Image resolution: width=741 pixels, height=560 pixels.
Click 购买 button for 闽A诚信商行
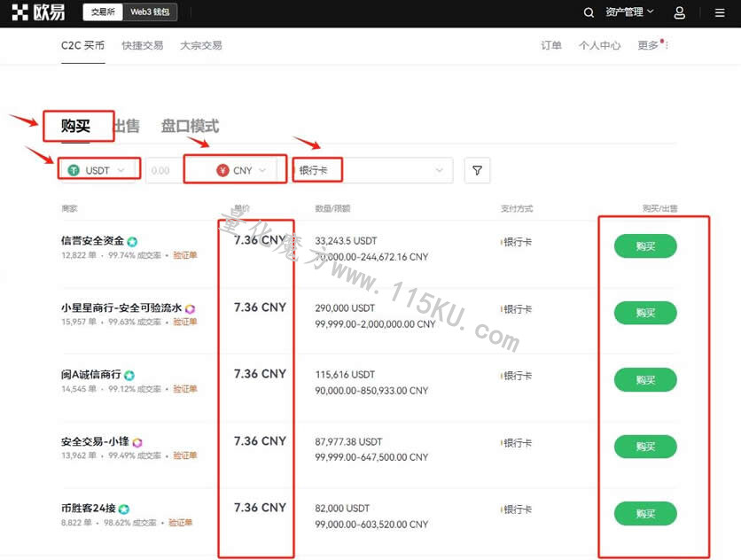[645, 380]
